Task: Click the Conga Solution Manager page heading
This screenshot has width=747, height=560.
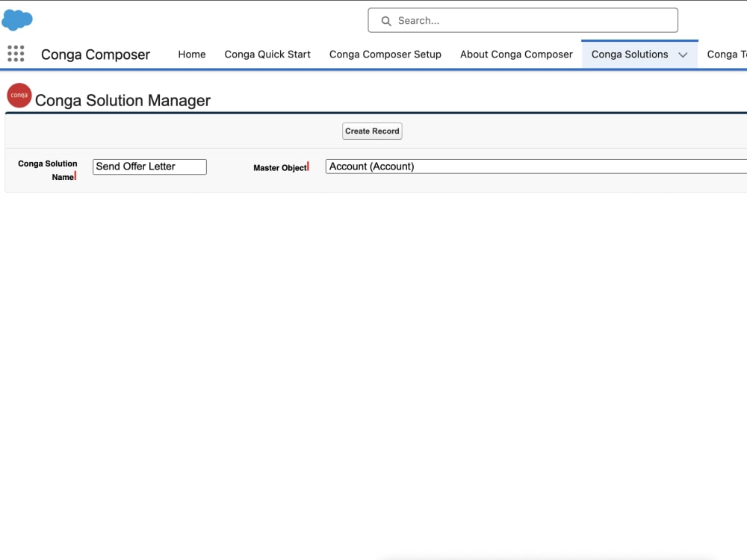Action: (123, 100)
